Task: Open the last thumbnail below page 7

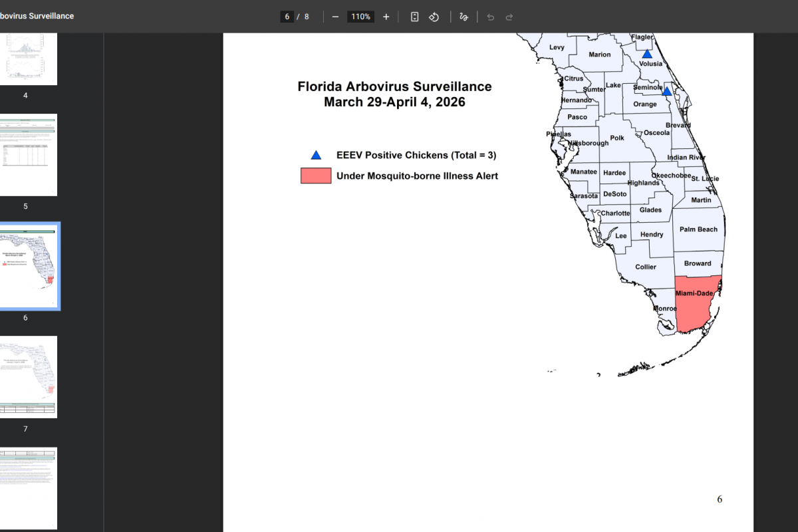Action: pos(27,488)
